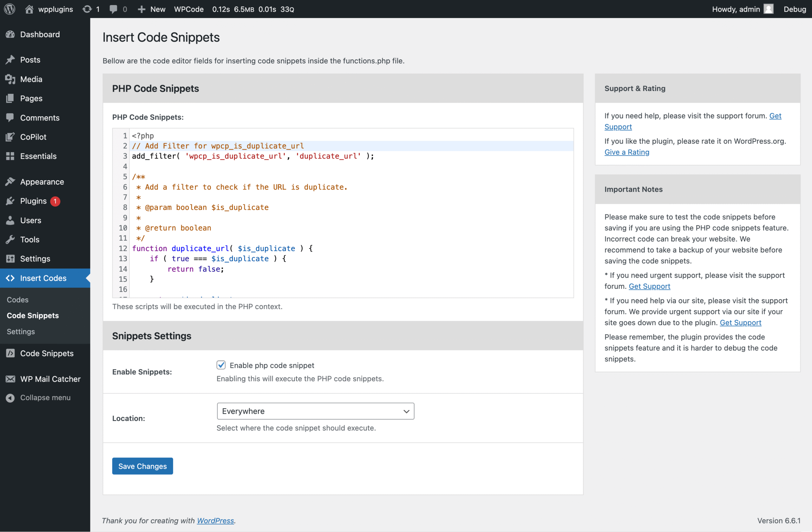Click wpplugins site name link
The image size is (812, 532).
click(56, 9)
